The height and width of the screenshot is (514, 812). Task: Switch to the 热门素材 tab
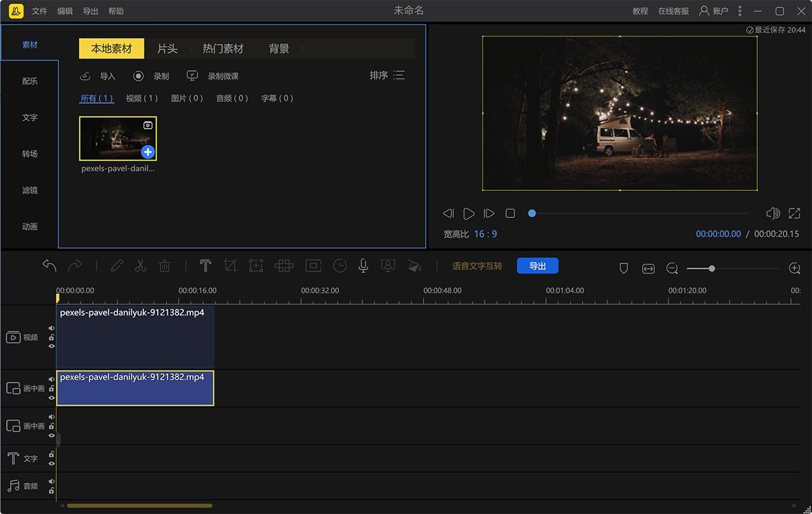[x=223, y=49]
